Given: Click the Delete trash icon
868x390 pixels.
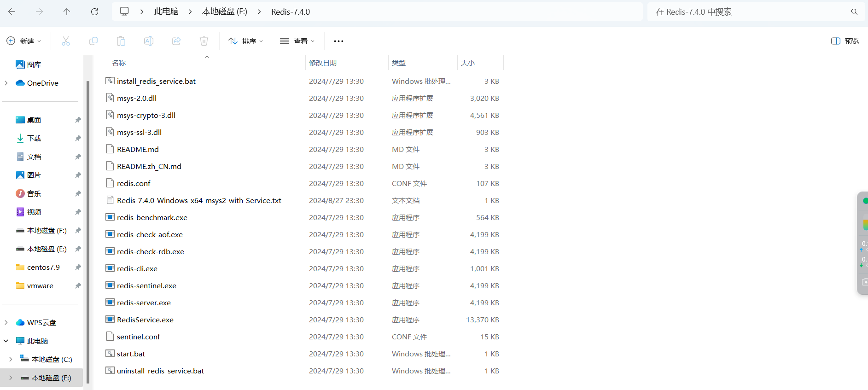Looking at the screenshot, I should pos(204,41).
